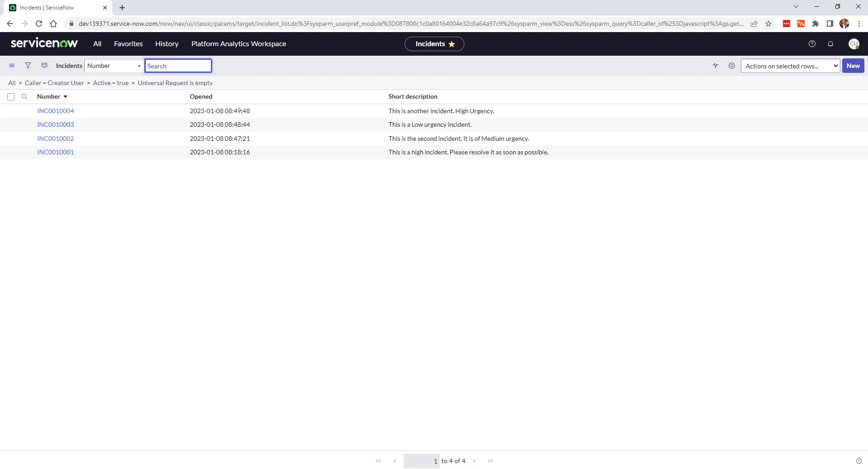Reload the browser page

39,24
